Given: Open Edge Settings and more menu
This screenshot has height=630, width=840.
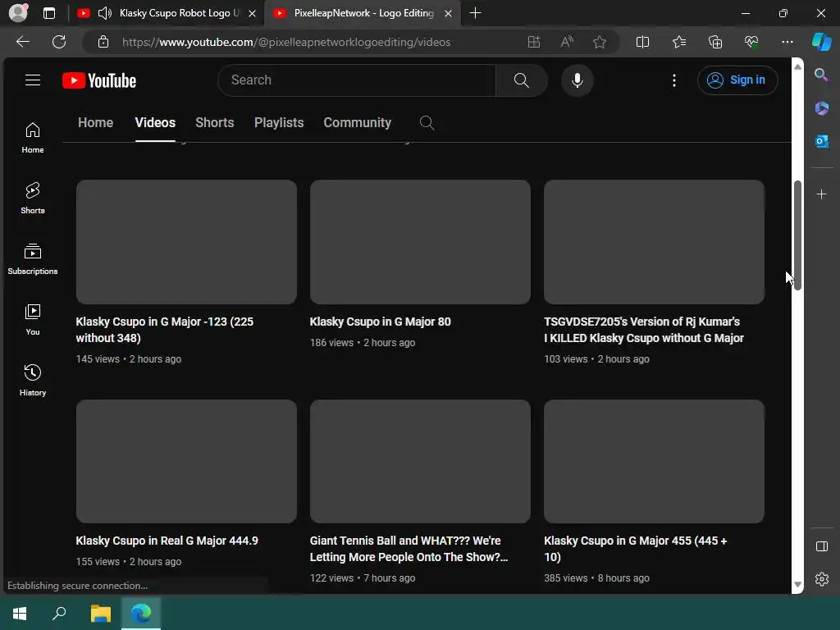Looking at the screenshot, I should point(787,42).
